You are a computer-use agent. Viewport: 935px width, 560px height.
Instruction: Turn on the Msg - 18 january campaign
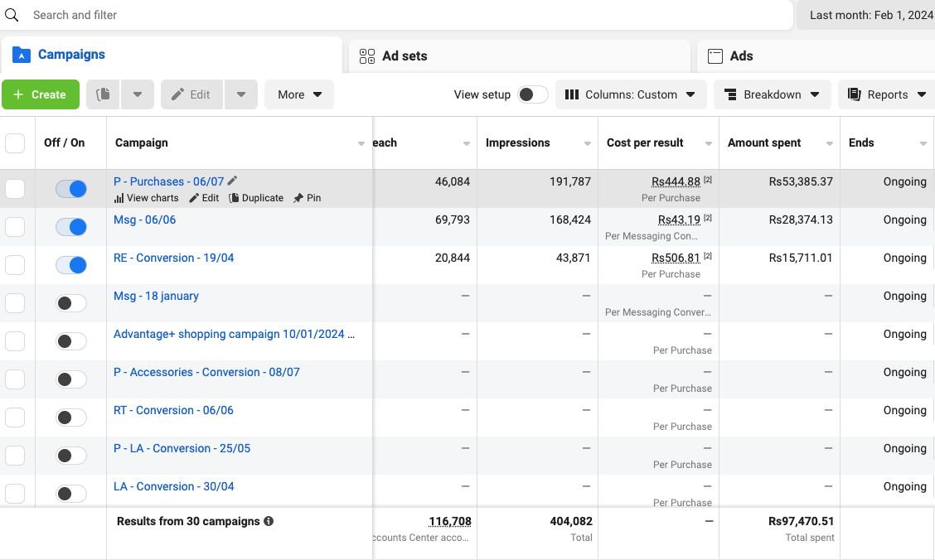(71, 302)
